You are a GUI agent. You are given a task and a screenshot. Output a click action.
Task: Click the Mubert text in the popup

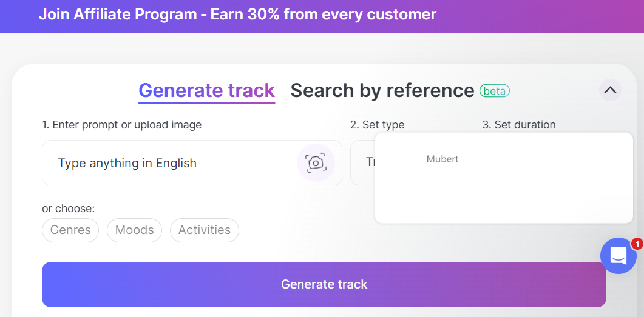click(442, 159)
